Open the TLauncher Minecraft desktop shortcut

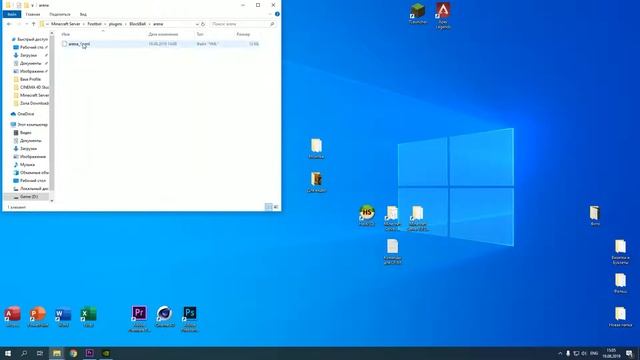[418, 13]
